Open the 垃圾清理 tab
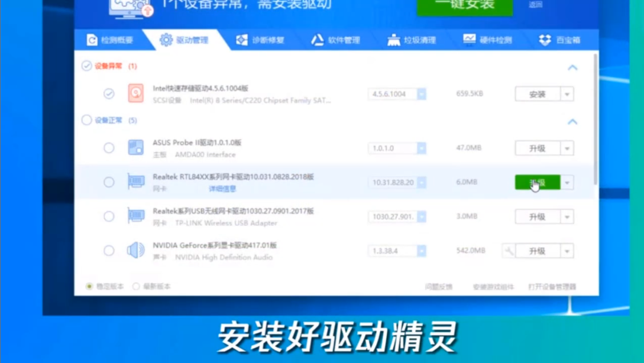The width and height of the screenshot is (644, 363). tap(412, 40)
